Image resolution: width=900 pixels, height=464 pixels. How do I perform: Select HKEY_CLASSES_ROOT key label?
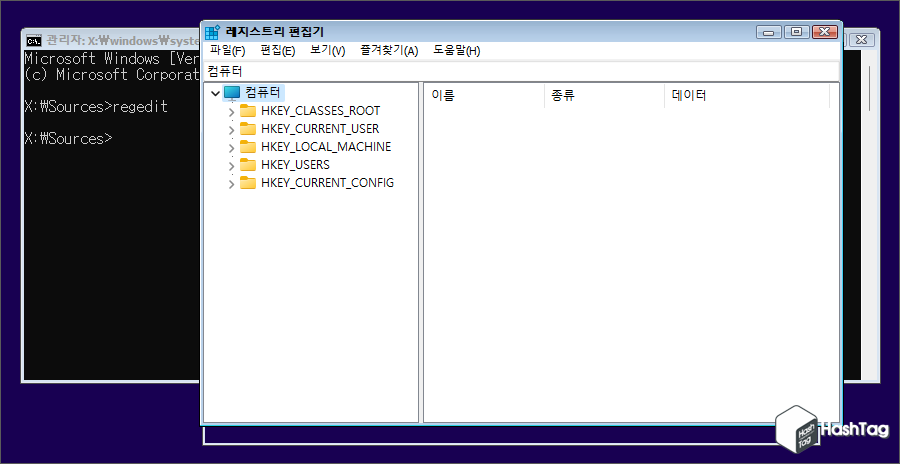320,111
